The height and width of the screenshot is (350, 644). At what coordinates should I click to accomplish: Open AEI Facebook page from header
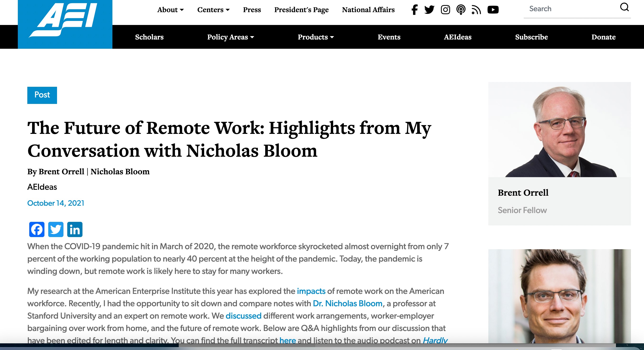point(414,10)
